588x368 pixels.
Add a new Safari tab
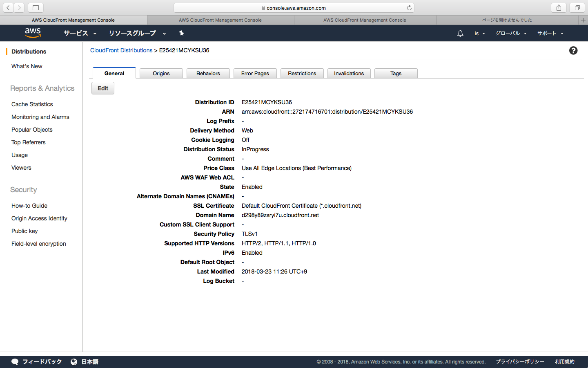[583, 20]
